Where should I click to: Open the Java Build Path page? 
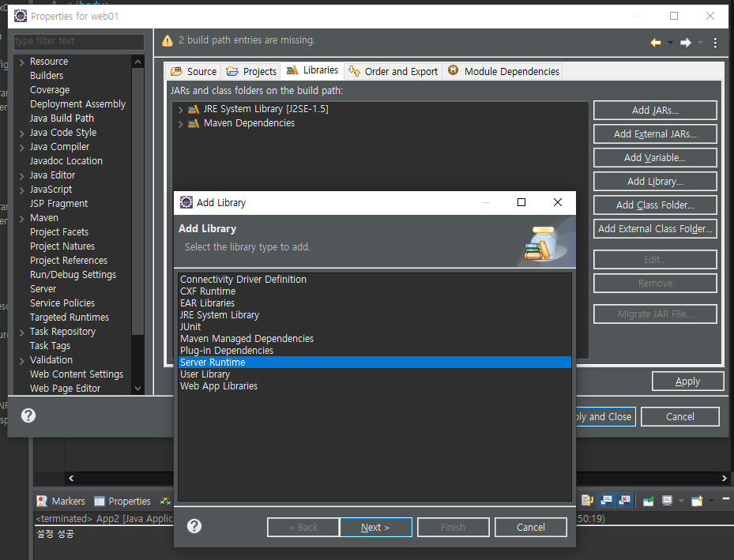tap(62, 118)
